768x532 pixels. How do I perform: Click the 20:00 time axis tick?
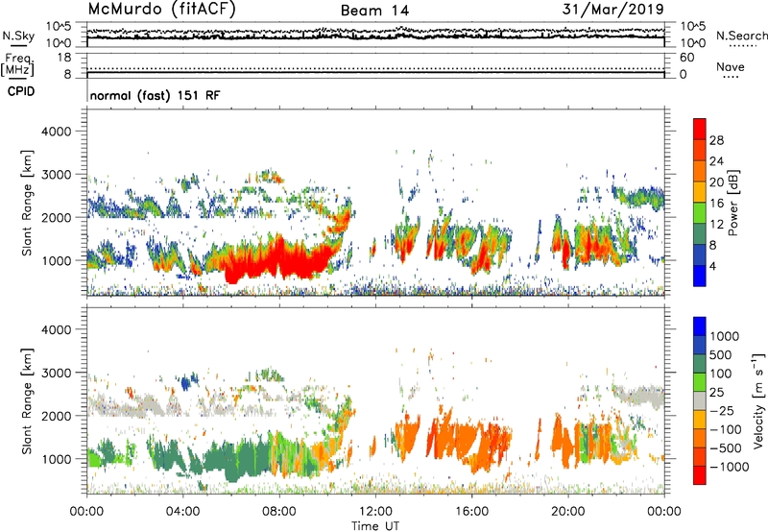point(567,512)
